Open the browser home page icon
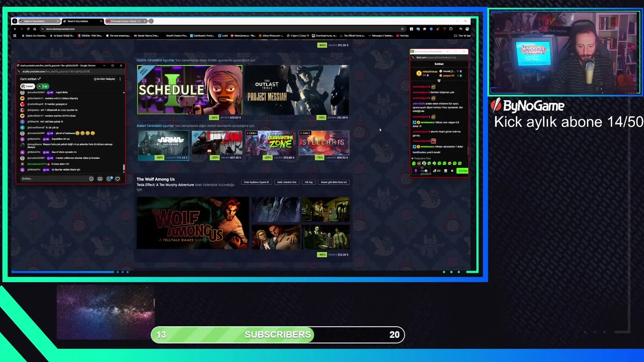Viewport: 644px width, 362px height. 35,29
